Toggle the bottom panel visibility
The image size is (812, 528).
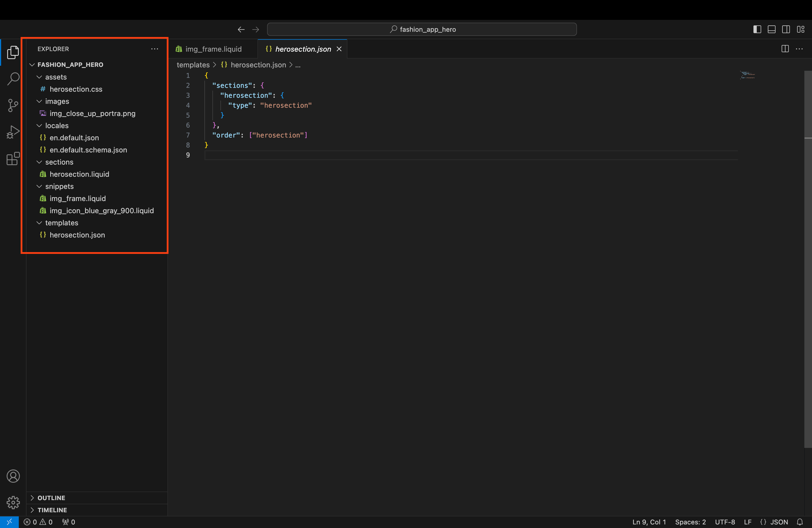coord(771,29)
